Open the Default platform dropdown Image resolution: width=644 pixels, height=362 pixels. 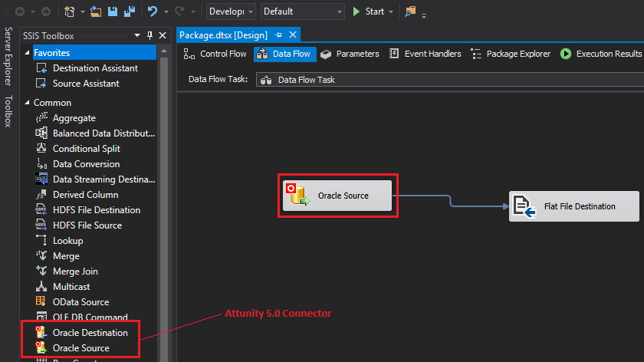click(303, 12)
